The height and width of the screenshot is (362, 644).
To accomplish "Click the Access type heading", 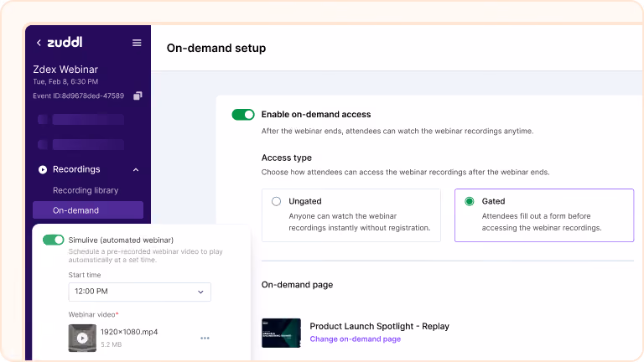I will 287,158.
